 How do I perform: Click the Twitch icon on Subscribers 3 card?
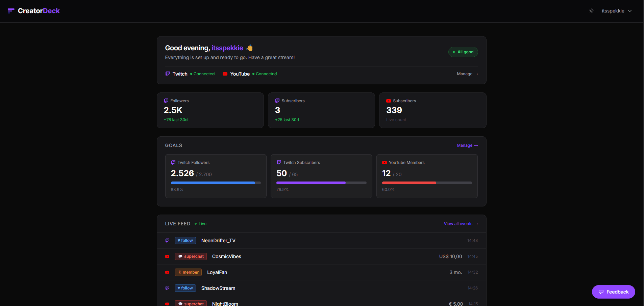(277, 101)
